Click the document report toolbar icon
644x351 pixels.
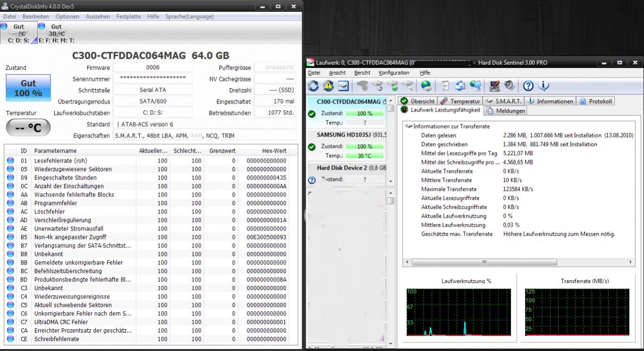click(445, 86)
